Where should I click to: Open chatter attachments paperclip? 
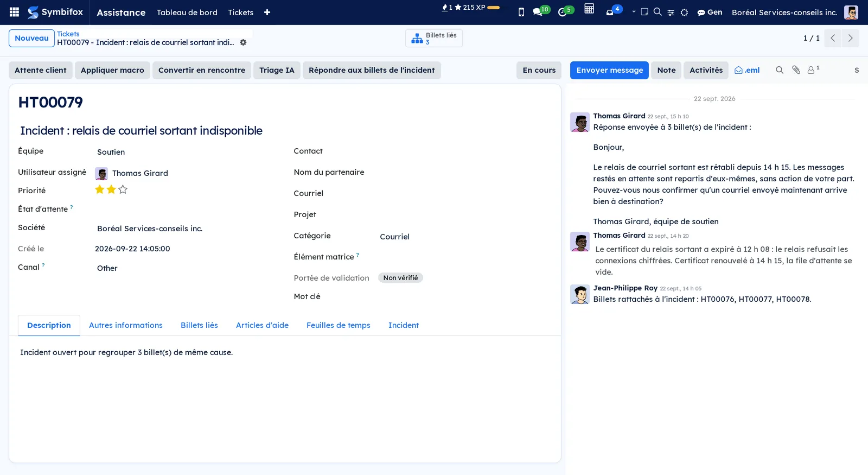tap(796, 70)
